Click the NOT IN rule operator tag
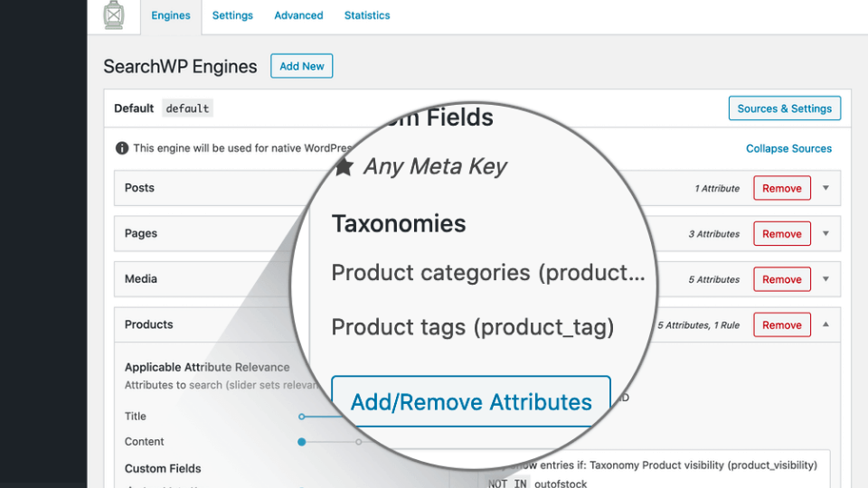The width and height of the screenshot is (868, 488). click(507, 483)
